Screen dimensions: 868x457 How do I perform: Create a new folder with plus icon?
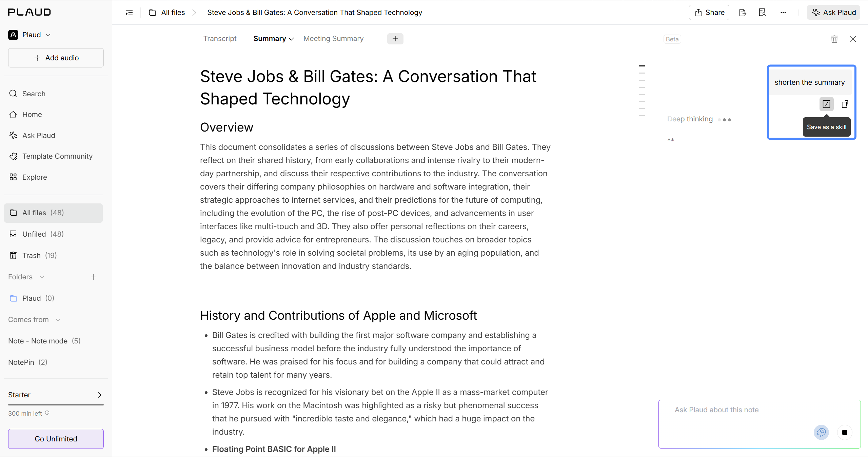pyautogui.click(x=94, y=277)
